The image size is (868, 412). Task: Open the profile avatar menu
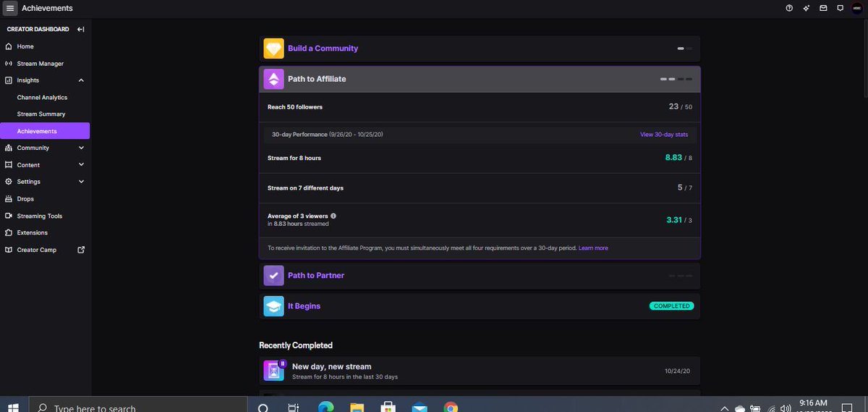[857, 8]
